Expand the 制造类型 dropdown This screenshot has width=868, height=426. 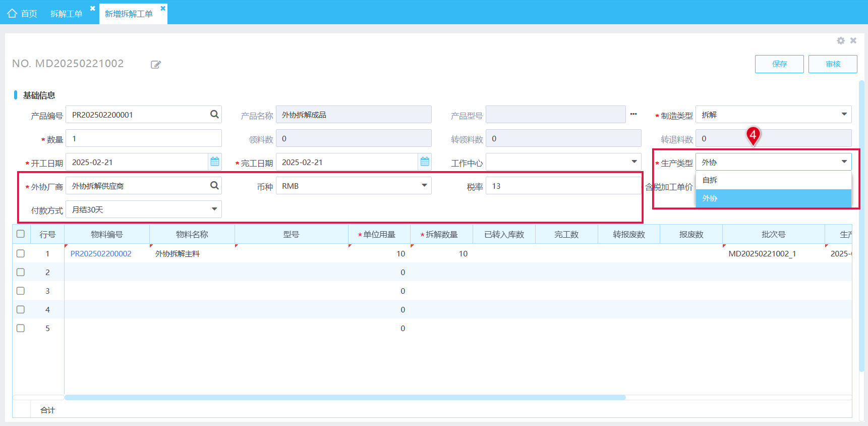(844, 115)
